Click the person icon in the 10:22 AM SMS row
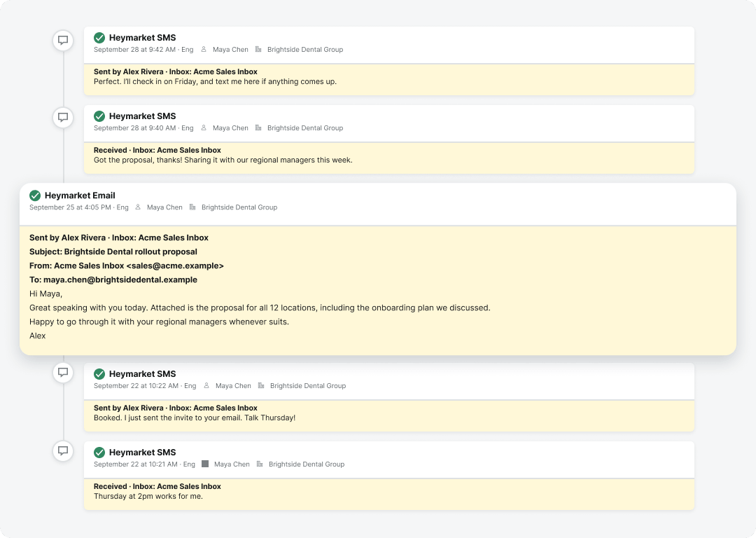The image size is (756, 538). 206,385
